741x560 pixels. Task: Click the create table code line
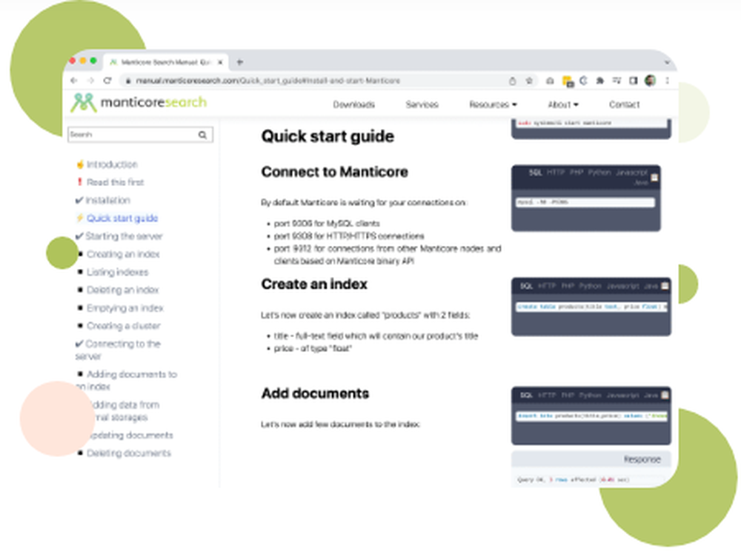[x=591, y=307]
